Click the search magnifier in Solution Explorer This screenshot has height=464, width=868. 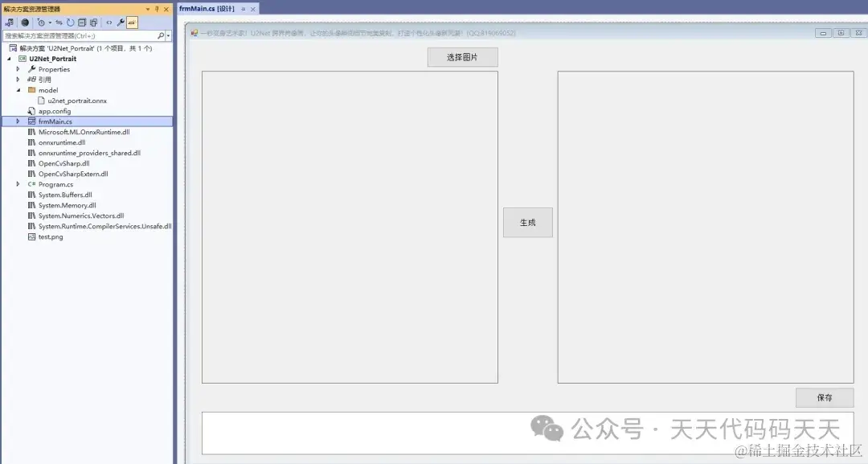point(161,35)
